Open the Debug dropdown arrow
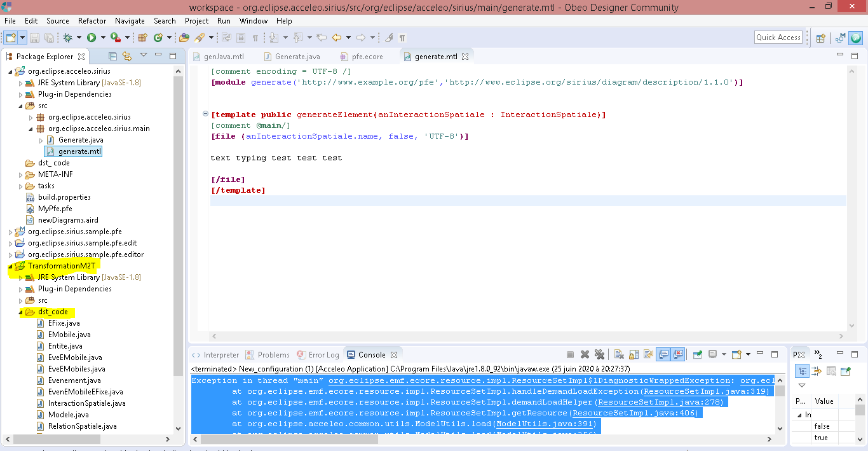The image size is (868, 451). pos(79,38)
